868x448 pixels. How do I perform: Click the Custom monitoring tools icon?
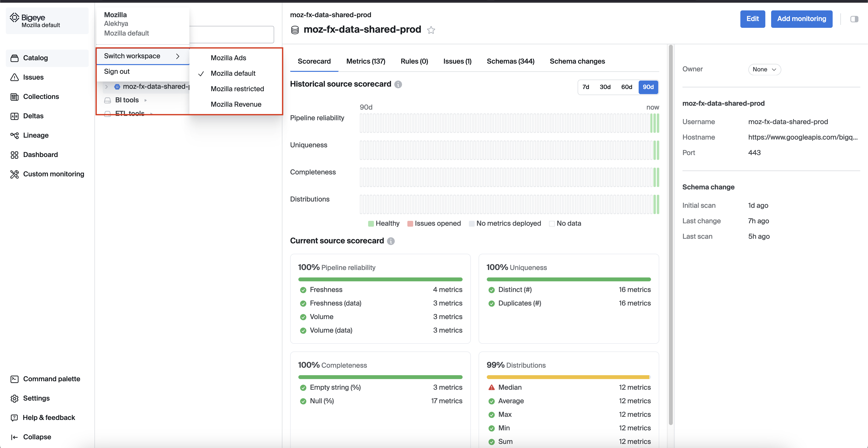[15, 174]
